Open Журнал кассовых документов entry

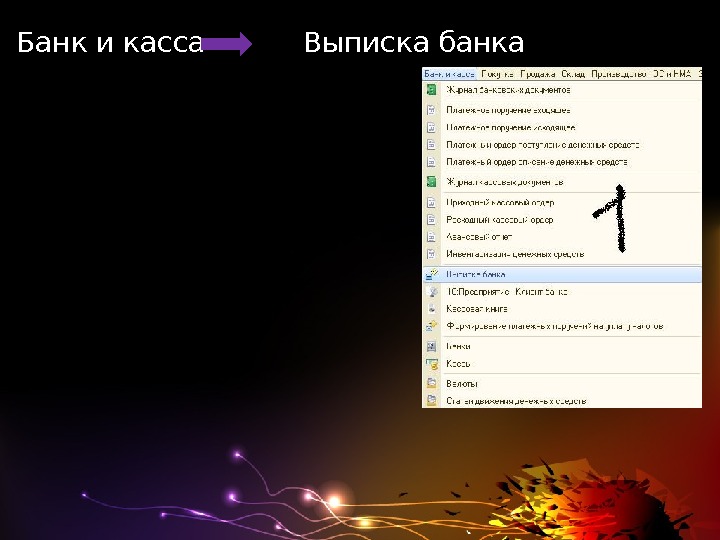pyautogui.click(x=505, y=182)
